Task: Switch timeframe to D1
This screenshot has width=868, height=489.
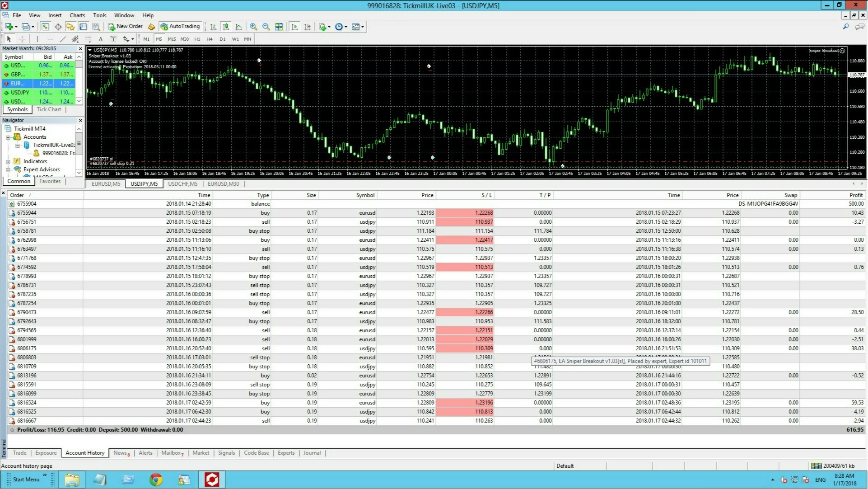Action: point(222,39)
